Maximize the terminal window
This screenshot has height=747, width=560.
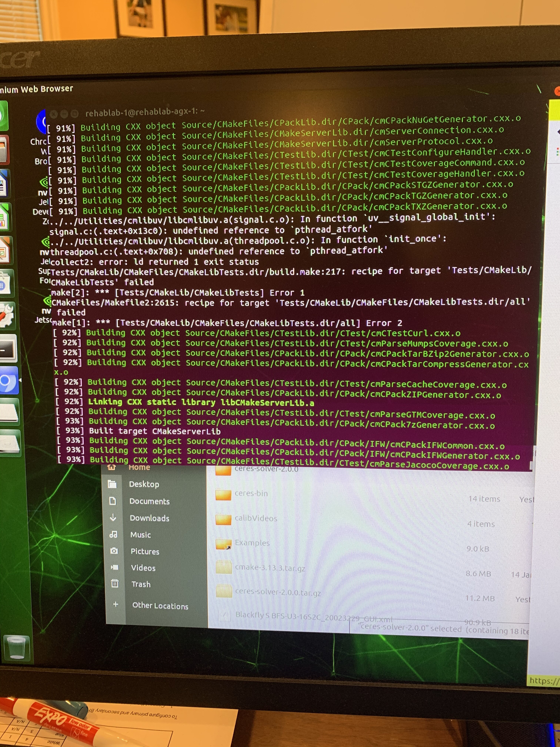(x=75, y=113)
